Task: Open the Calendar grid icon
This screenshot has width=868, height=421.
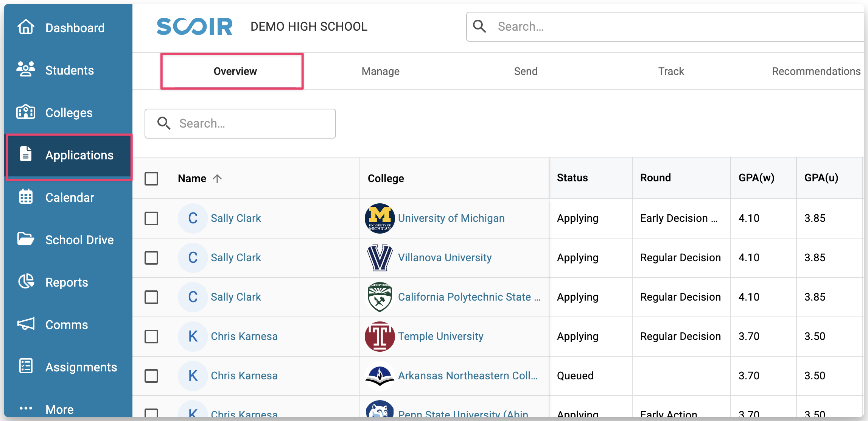Action: click(26, 197)
